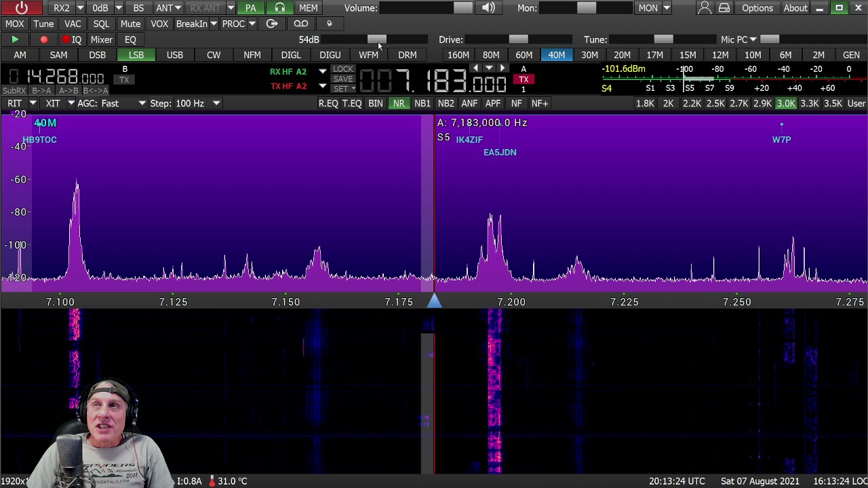Select the 80M band

tap(491, 55)
